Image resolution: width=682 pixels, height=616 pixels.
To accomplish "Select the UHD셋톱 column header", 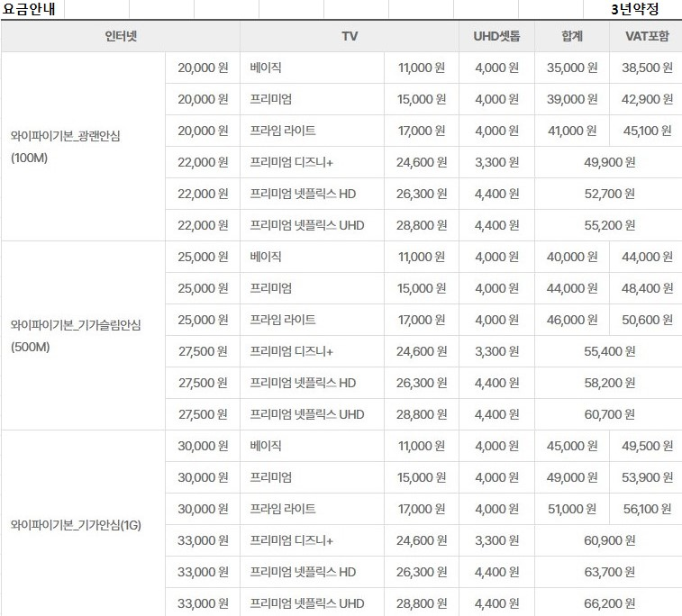I will [x=496, y=37].
